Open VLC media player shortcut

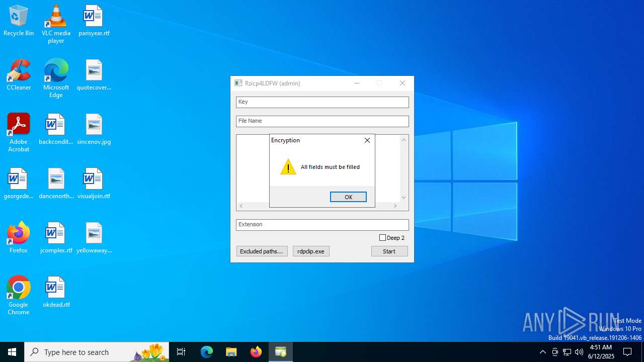pyautogui.click(x=56, y=24)
